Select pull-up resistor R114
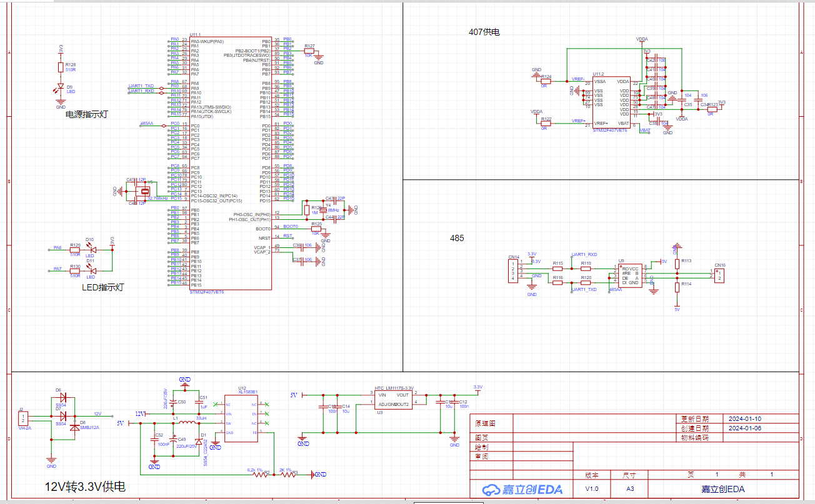The height and width of the screenshot is (504, 815). pyautogui.click(x=677, y=287)
